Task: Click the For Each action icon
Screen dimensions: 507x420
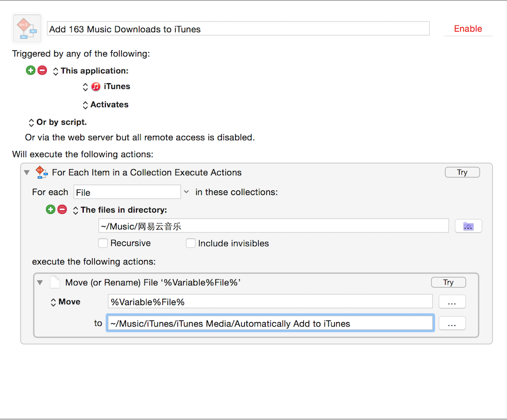Action: tap(41, 172)
